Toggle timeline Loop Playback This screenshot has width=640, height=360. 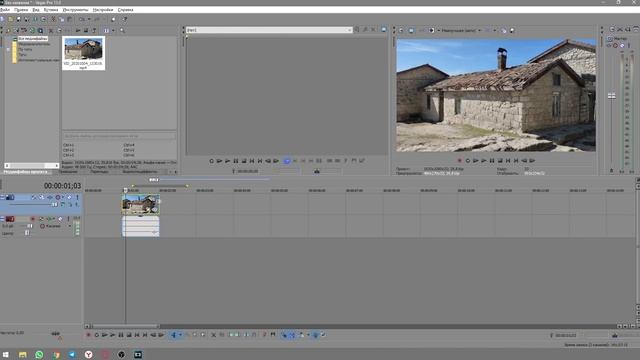pos(96,335)
